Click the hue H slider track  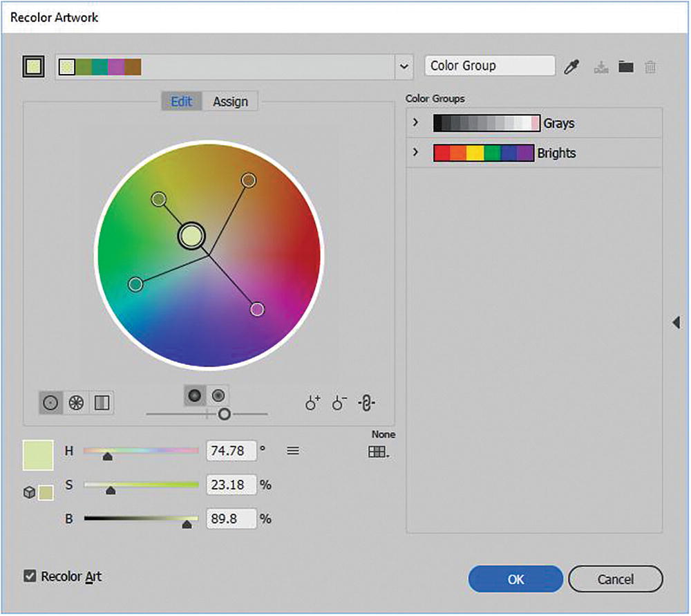[141, 451]
